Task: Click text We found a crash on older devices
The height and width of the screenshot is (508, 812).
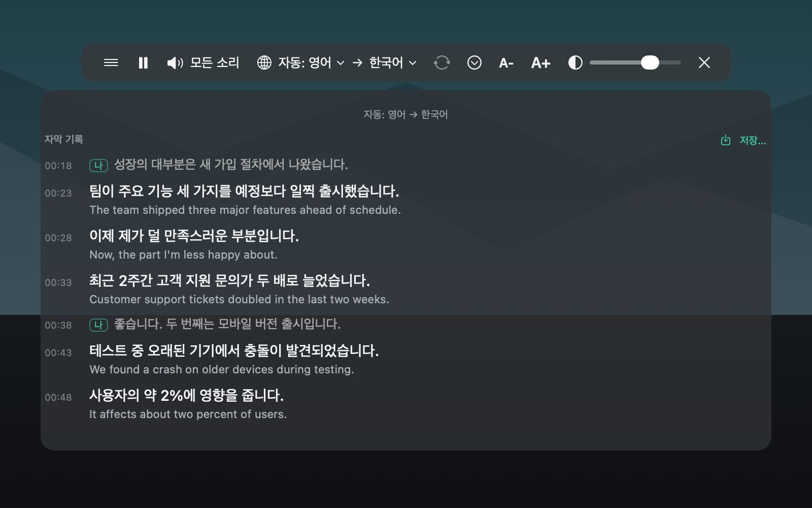Action: coord(181,369)
